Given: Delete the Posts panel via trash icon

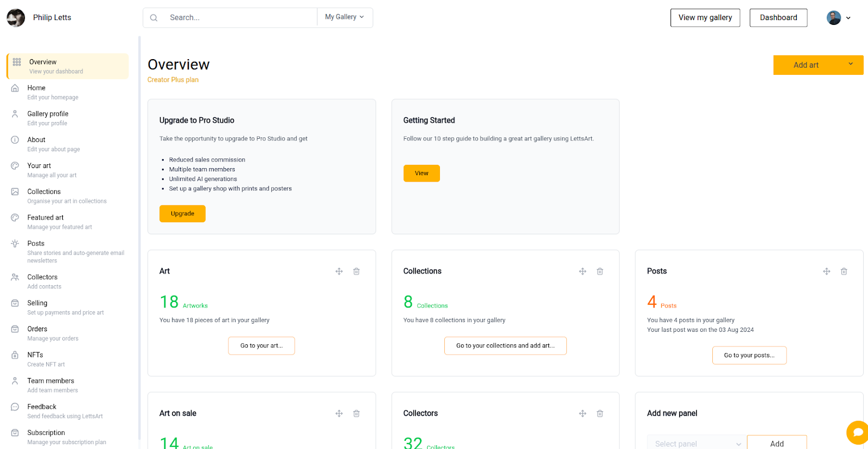Looking at the screenshot, I should click(x=844, y=271).
